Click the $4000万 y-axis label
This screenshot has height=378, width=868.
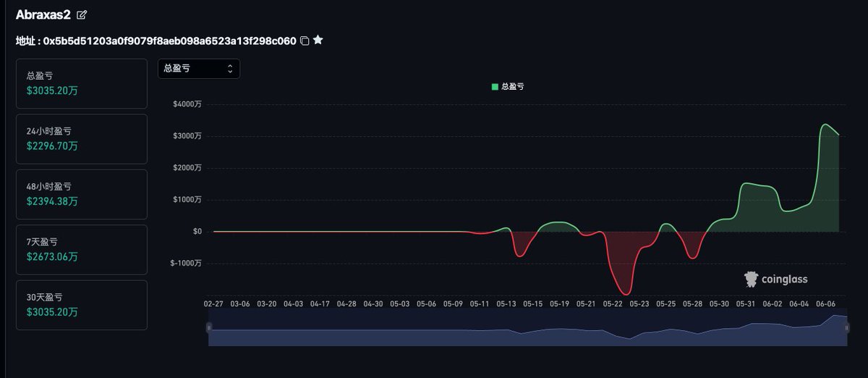pos(187,104)
